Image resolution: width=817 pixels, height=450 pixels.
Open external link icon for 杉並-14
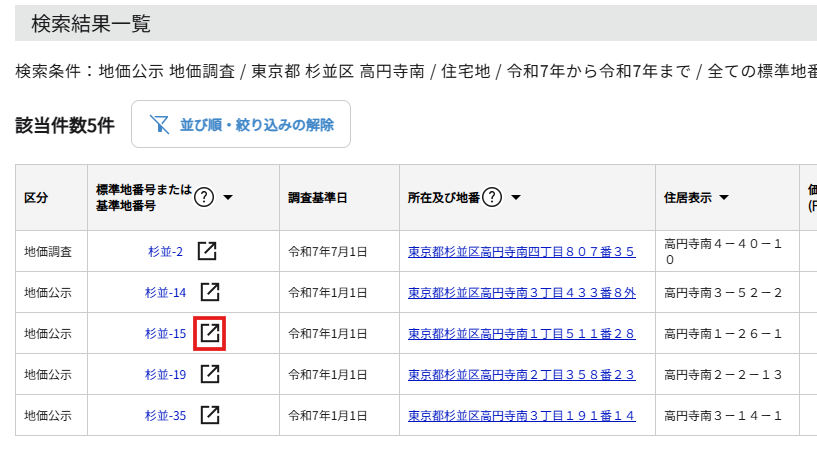(x=209, y=292)
